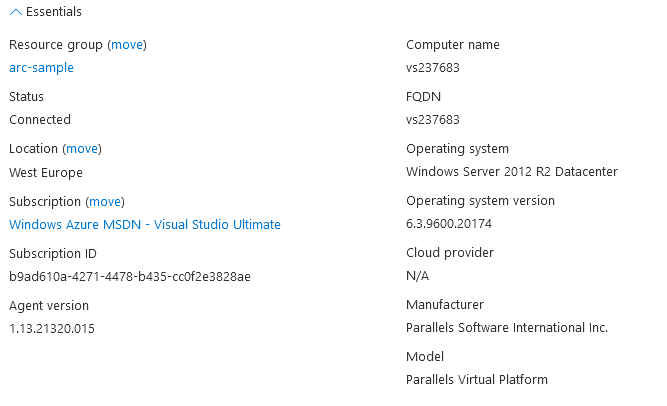Click the Operating system label

click(457, 149)
